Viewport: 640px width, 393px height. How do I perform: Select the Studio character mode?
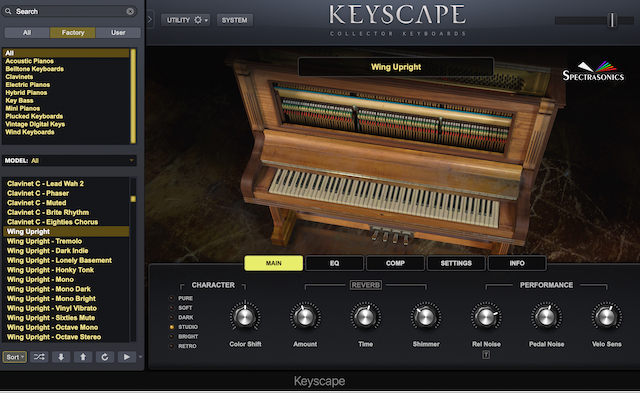point(184,327)
